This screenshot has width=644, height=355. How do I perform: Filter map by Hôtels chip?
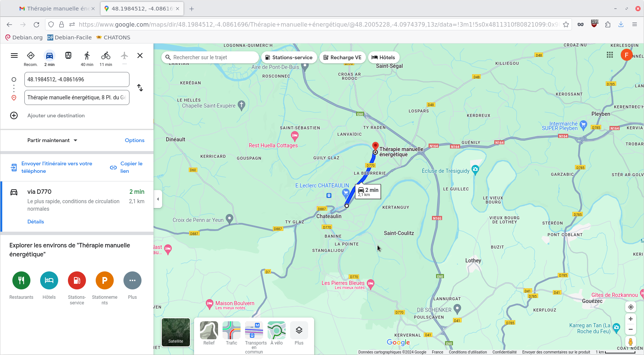point(384,57)
